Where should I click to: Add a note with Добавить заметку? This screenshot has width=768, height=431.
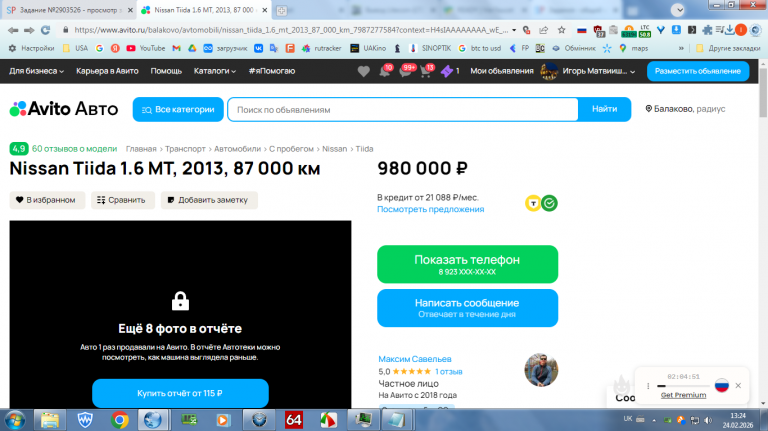[x=209, y=200]
